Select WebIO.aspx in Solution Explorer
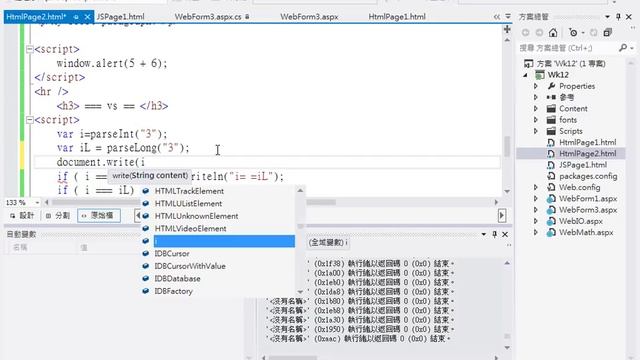 [x=580, y=221]
